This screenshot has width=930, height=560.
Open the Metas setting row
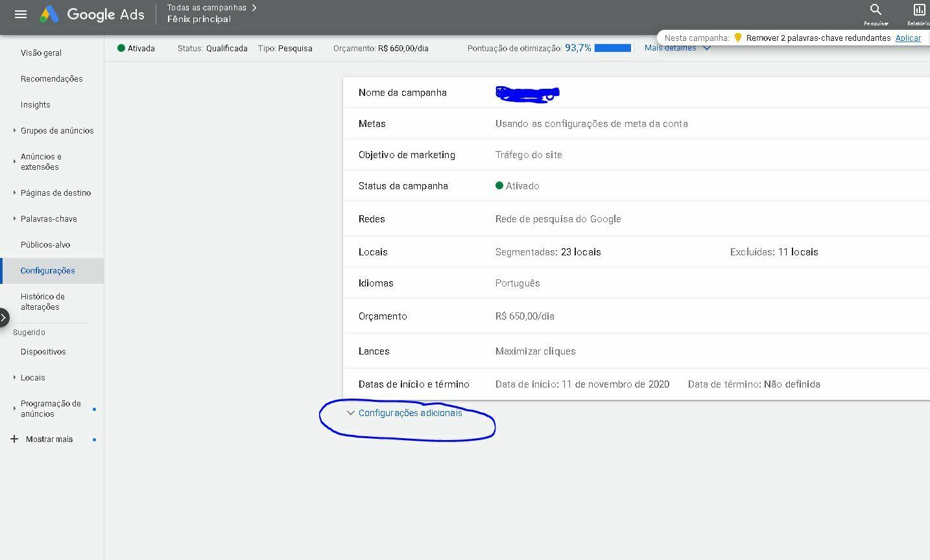coord(636,124)
